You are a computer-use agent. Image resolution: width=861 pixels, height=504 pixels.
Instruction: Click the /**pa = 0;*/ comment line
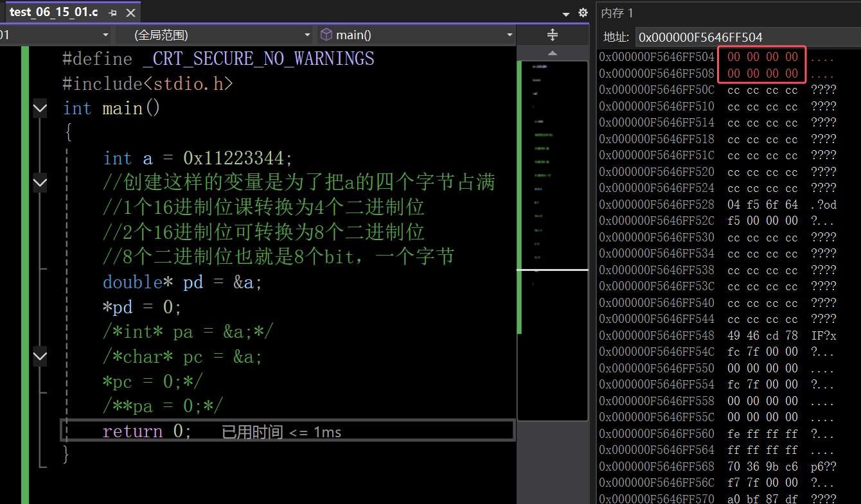pos(163,406)
